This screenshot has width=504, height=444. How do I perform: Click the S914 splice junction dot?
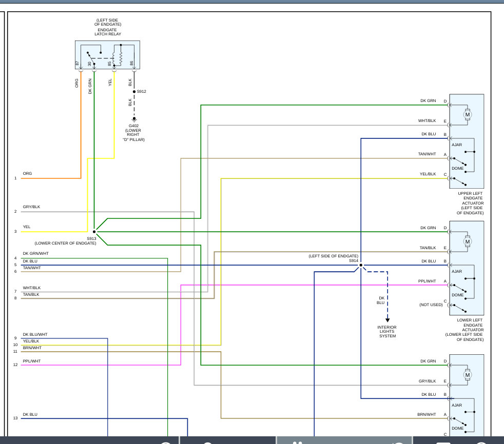click(x=361, y=265)
